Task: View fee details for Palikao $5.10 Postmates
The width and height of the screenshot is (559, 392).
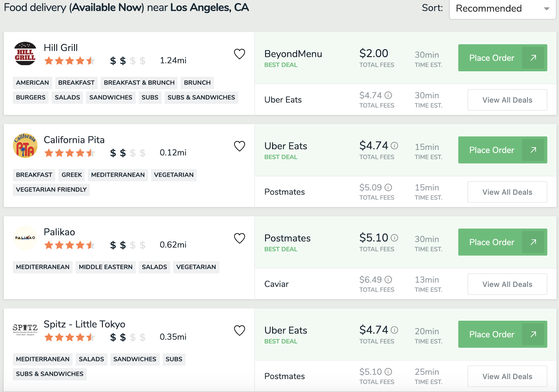Action: pos(394,238)
